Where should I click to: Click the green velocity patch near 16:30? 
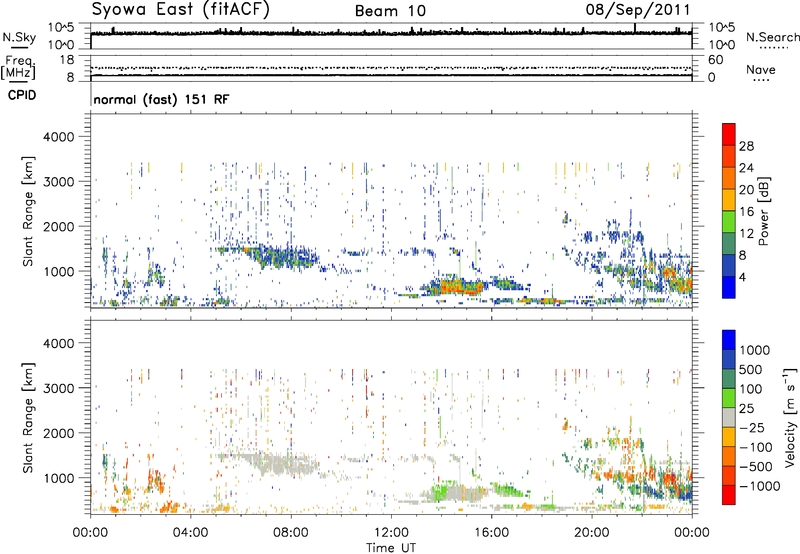click(508, 491)
